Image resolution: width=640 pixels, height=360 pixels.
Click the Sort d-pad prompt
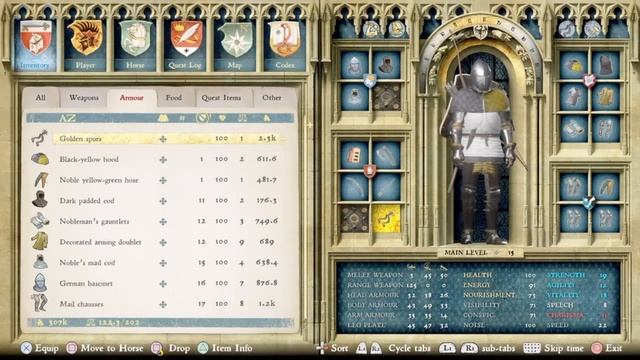point(332,348)
